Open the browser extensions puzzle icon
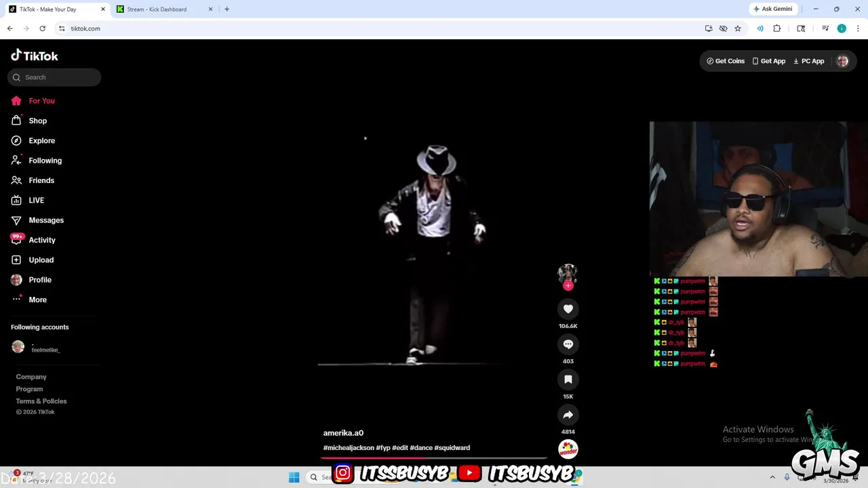Image resolution: width=868 pixels, height=488 pixels. coord(777,28)
